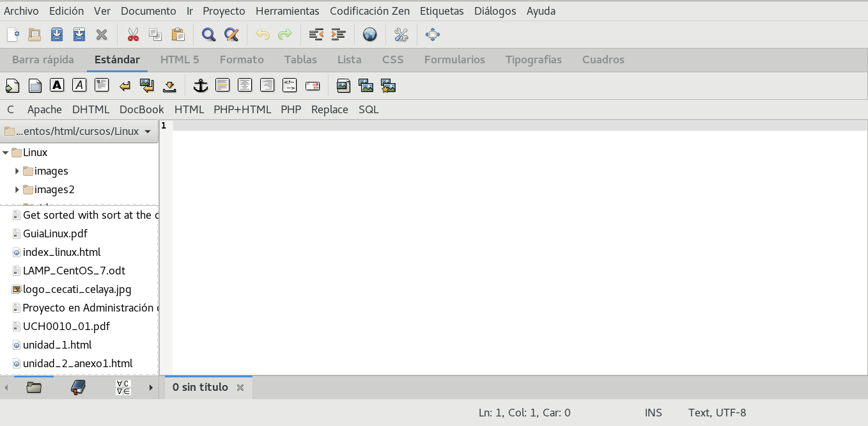
Task: Switch to the bookmarks book sidebar tab
Action: [x=78, y=387]
